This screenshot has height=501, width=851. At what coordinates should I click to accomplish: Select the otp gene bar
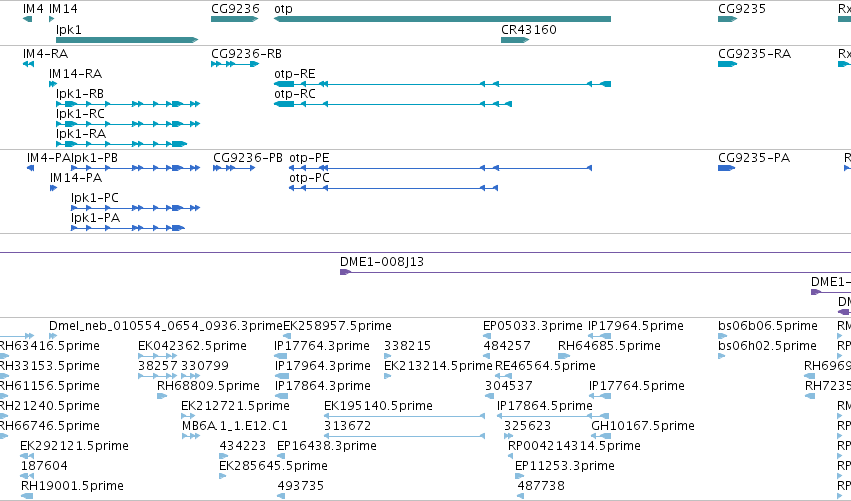(x=442, y=19)
